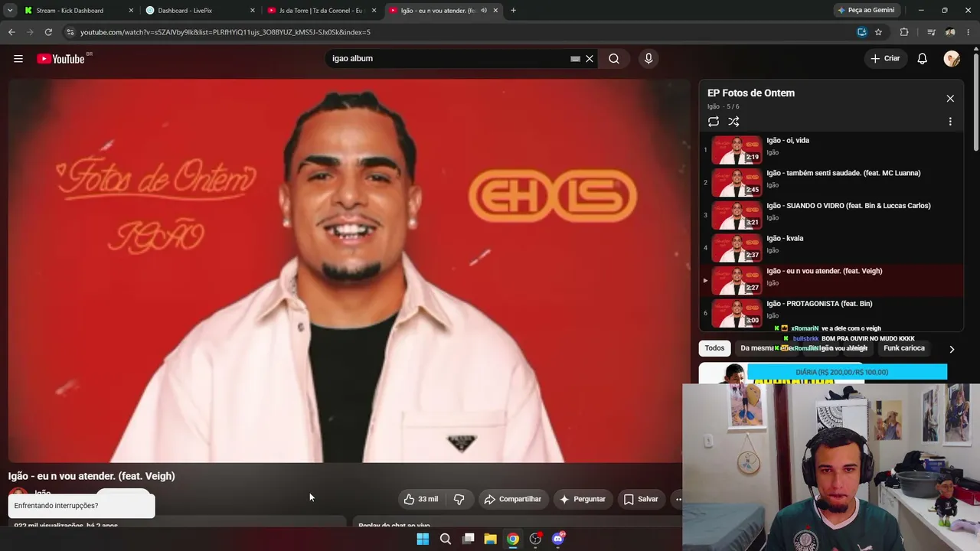View site information icon in address bar

[x=70, y=32]
